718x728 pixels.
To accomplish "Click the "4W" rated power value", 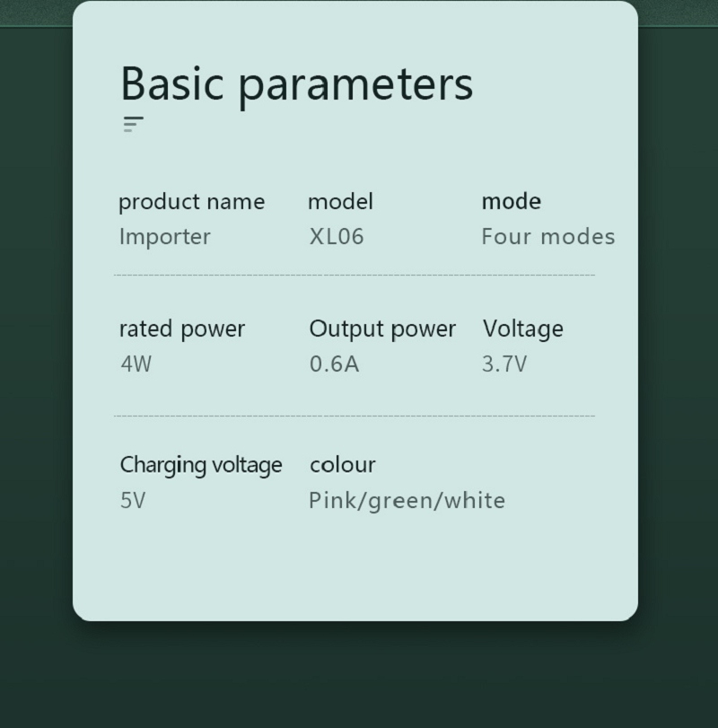I will [136, 364].
